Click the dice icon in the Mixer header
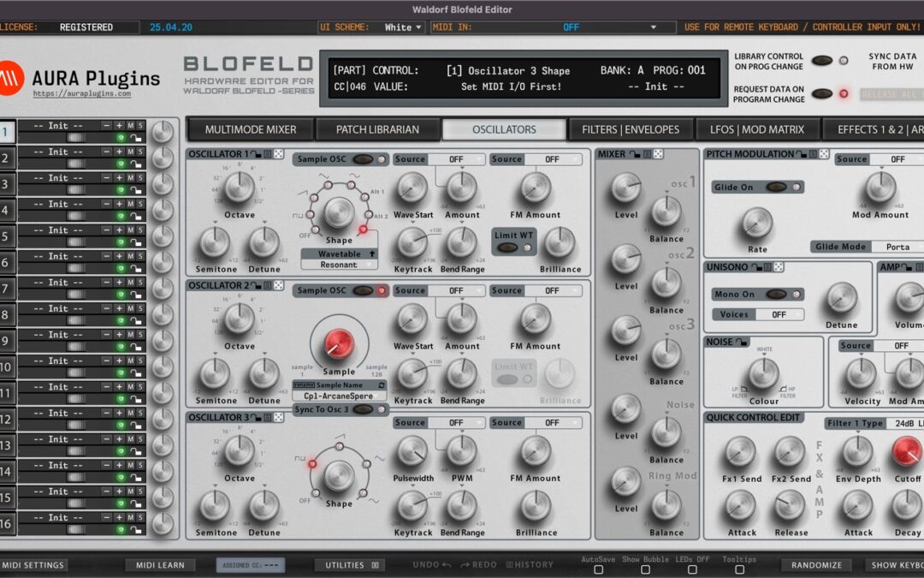Screen dimensions: 924x578 pyautogui.click(x=657, y=155)
